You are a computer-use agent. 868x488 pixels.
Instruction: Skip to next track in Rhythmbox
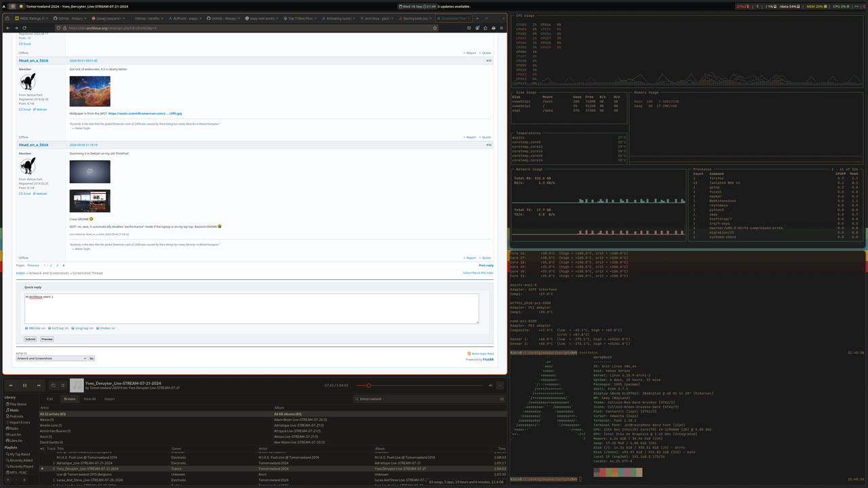(x=39, y=386)
